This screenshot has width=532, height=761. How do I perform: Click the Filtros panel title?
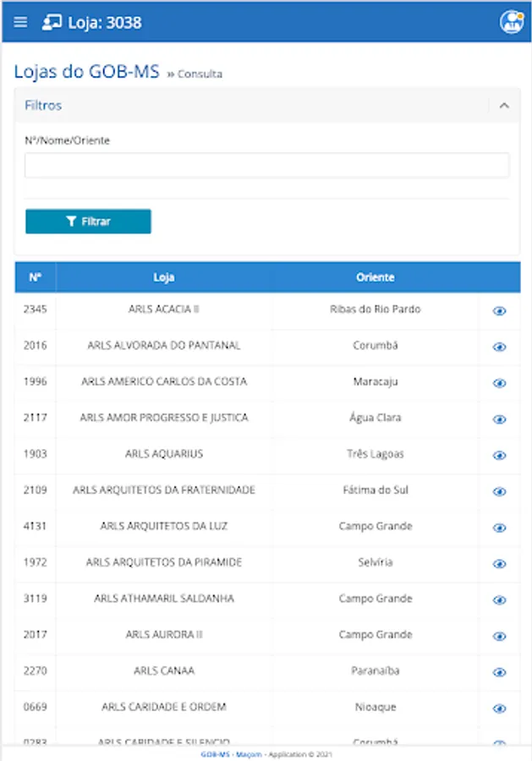[43, 106]
